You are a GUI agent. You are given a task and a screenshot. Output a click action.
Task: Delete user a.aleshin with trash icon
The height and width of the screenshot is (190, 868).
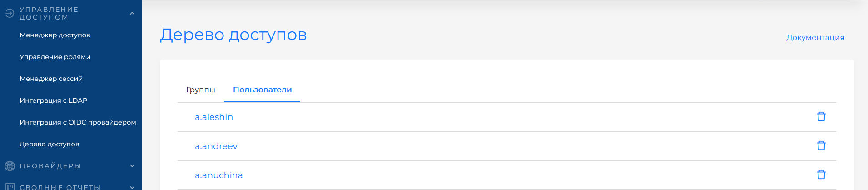(821, 116)
